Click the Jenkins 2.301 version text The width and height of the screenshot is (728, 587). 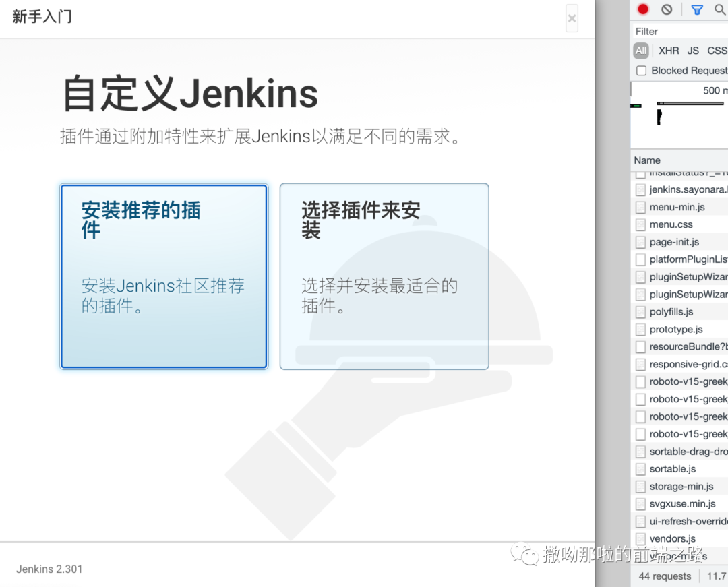click(x=49, y=569)
